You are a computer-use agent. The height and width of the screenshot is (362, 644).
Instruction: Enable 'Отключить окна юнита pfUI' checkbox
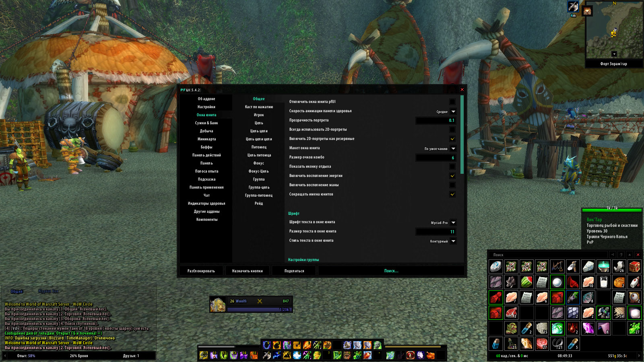(452, 102)
